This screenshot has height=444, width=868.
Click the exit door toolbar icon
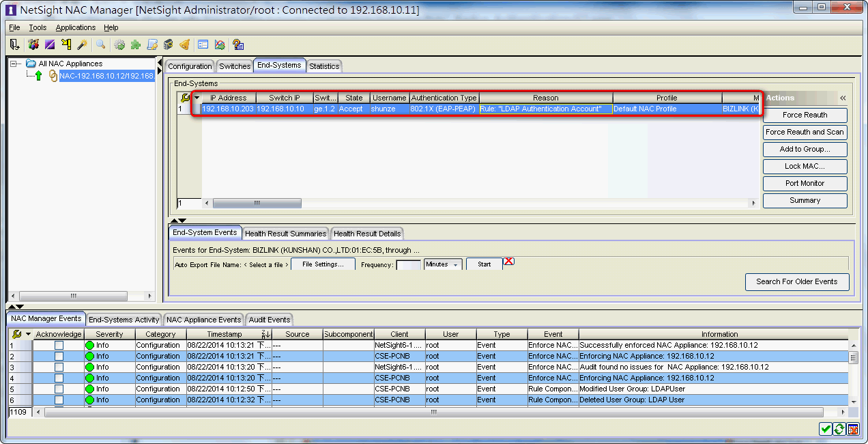pos(14,44)
